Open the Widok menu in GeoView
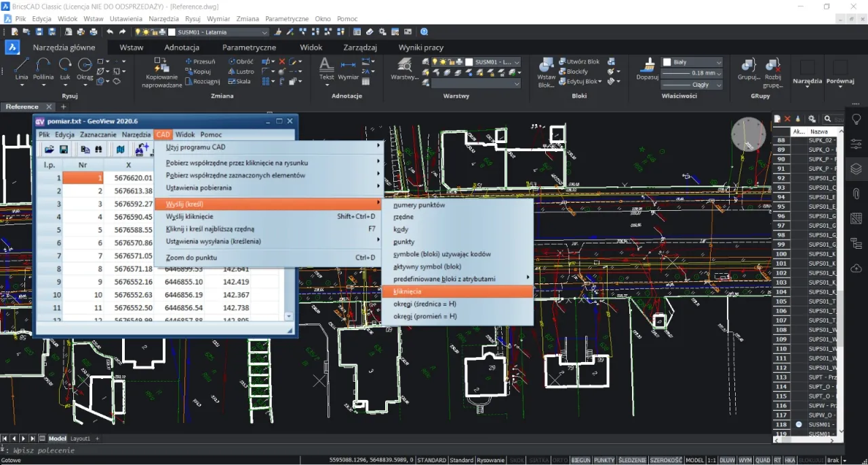This screenshot has height=465, width=868. coord(184,134)
